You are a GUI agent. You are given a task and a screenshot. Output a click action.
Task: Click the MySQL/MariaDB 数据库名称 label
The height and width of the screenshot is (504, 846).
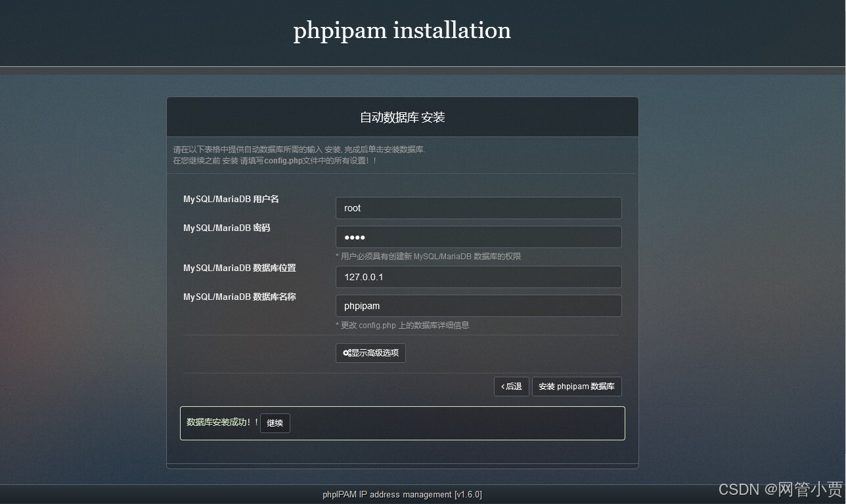pyautogui.click(x=240, y=297)
